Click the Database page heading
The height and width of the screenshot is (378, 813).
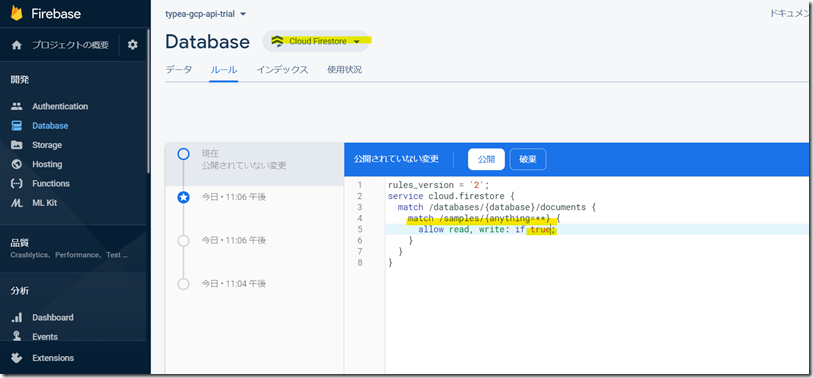[207, 42]
